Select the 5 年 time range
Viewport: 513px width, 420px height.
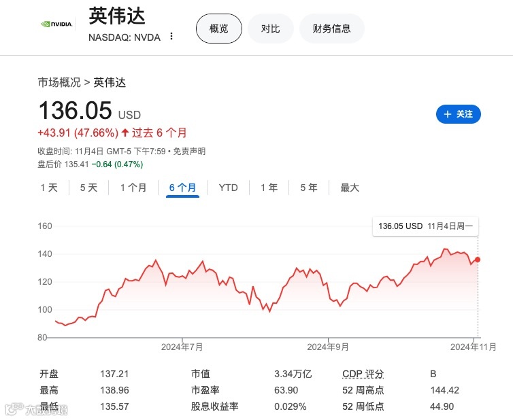click(x=309, y=188)
